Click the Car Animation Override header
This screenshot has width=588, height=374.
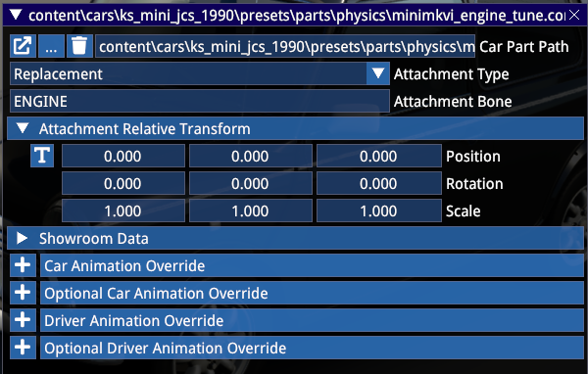point(312,265)
